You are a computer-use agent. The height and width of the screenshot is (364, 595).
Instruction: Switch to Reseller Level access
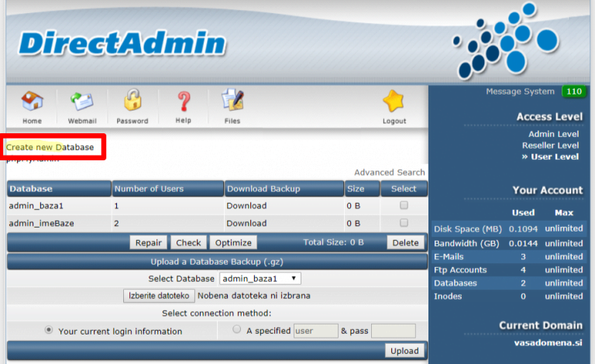[x=550, y=146]
